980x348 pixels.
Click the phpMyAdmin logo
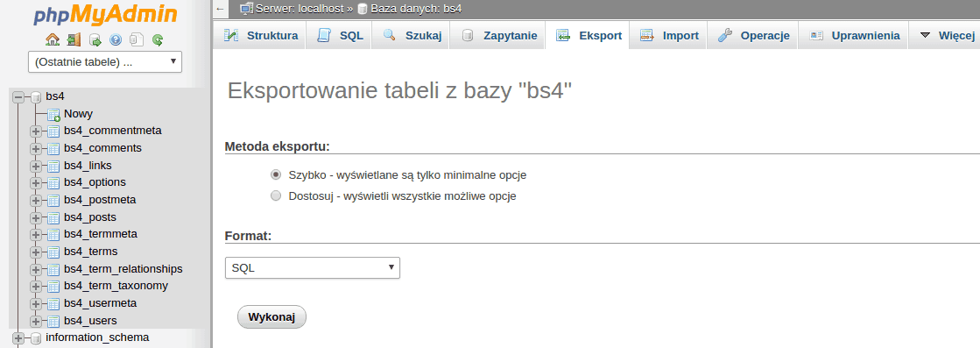pyautogui.click(x=105, y=14)
